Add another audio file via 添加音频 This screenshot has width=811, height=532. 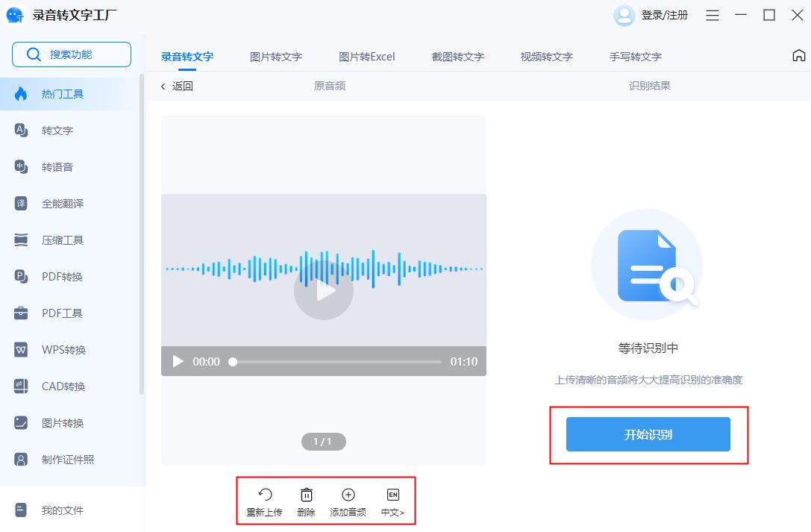coord(348,500)
